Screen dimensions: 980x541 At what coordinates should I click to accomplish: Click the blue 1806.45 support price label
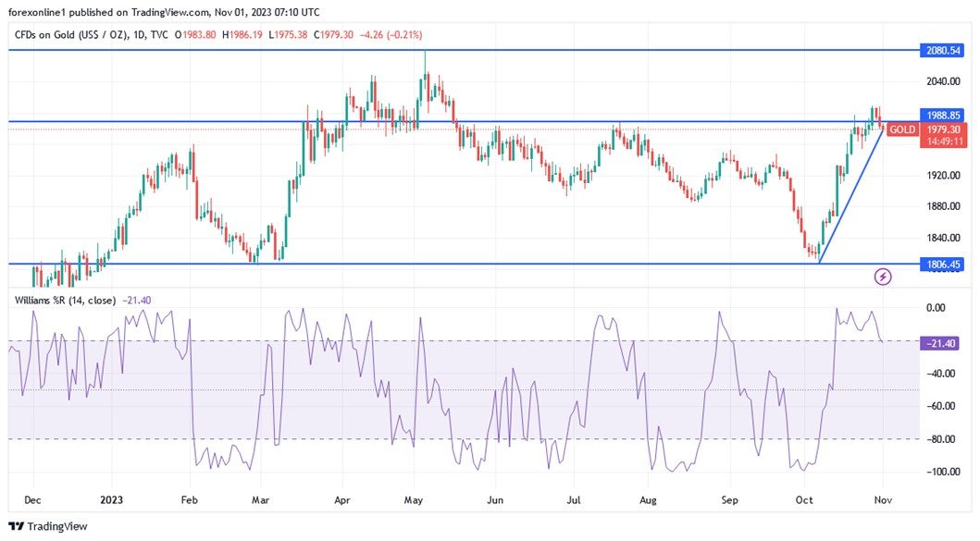(x=944, y=263)
